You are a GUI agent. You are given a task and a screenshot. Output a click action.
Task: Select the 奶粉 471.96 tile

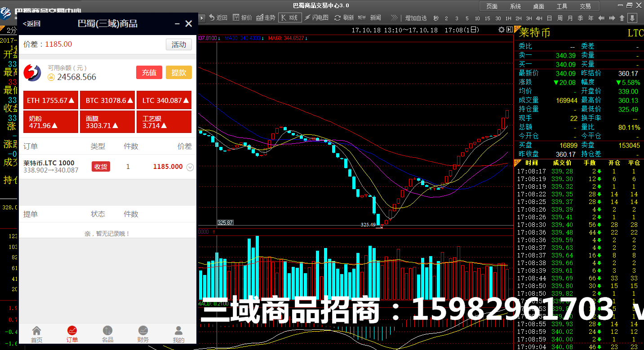click(x=51, y=122)
